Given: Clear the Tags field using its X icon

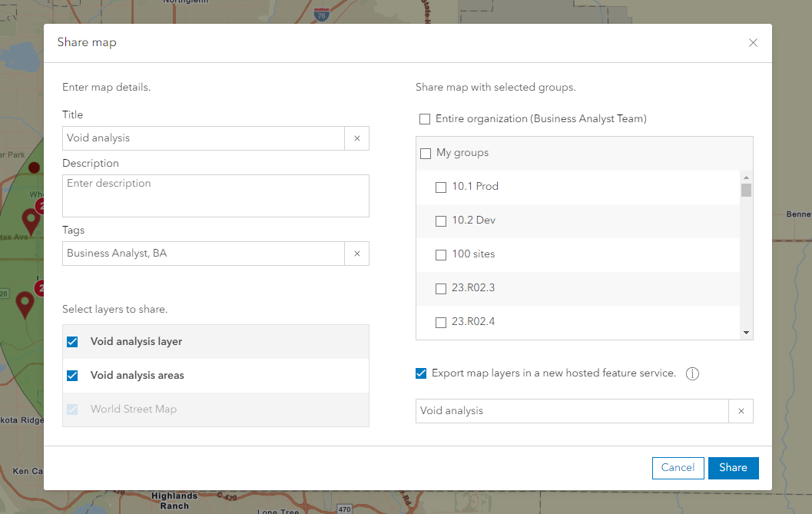Looking at the screenshot, I should 356,254.
